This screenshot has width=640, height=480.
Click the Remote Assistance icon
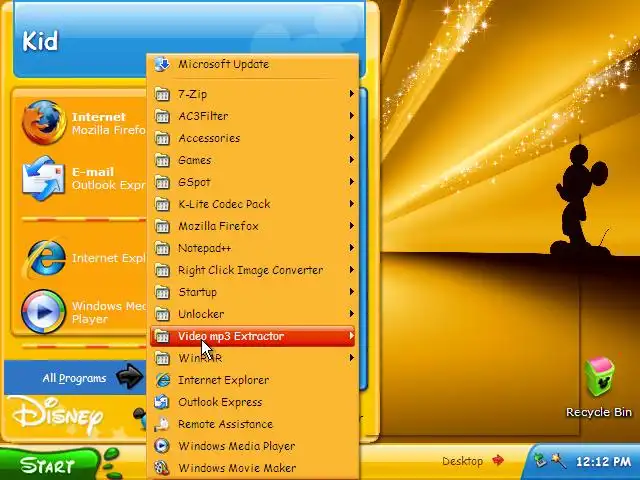[x=162, y=424]
